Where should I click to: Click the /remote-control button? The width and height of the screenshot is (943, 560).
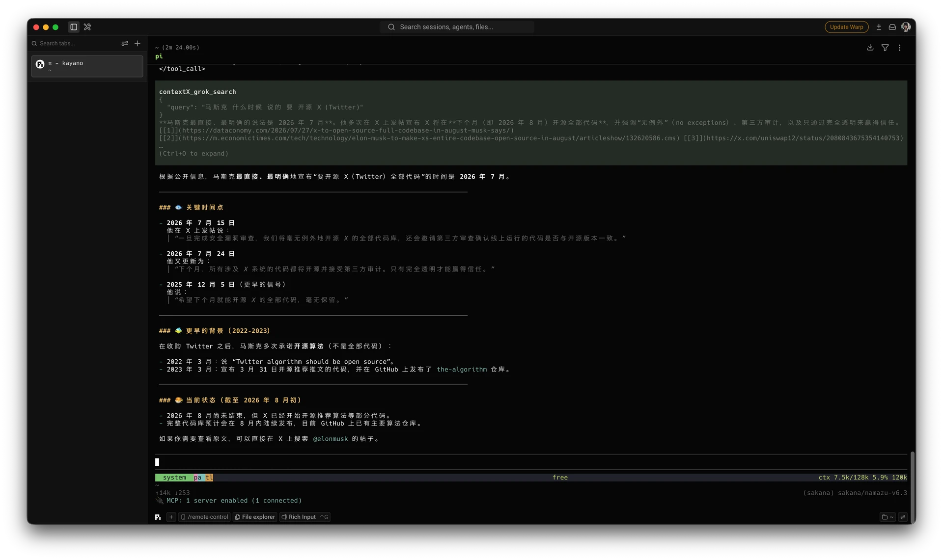click(204, 517)
